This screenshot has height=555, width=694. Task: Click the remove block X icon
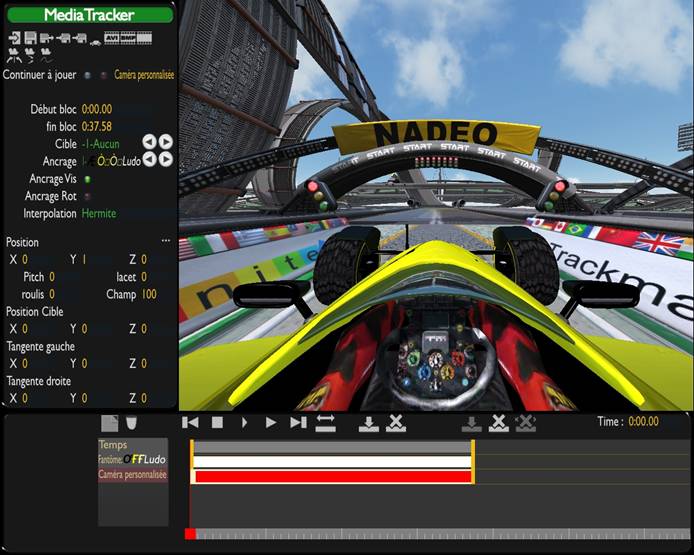(396, 423)
